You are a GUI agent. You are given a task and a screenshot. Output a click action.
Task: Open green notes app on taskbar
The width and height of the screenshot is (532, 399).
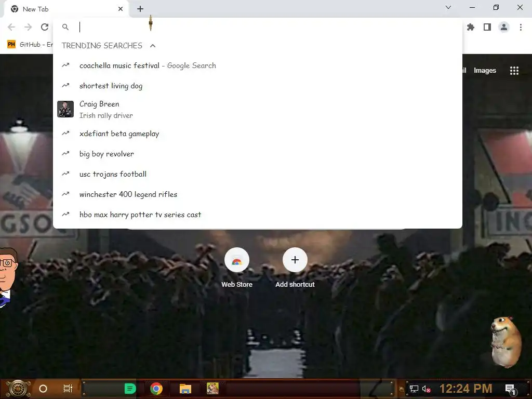coord(130,389)
